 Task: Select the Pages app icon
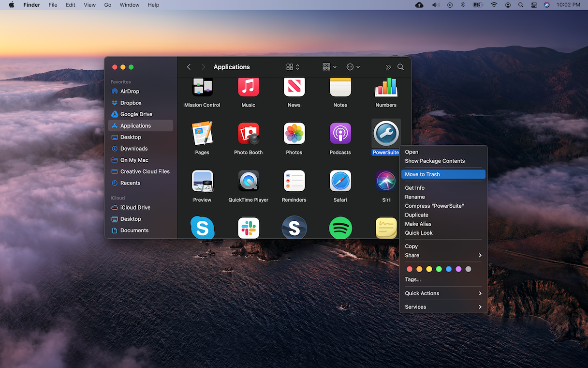pos(202,133)
